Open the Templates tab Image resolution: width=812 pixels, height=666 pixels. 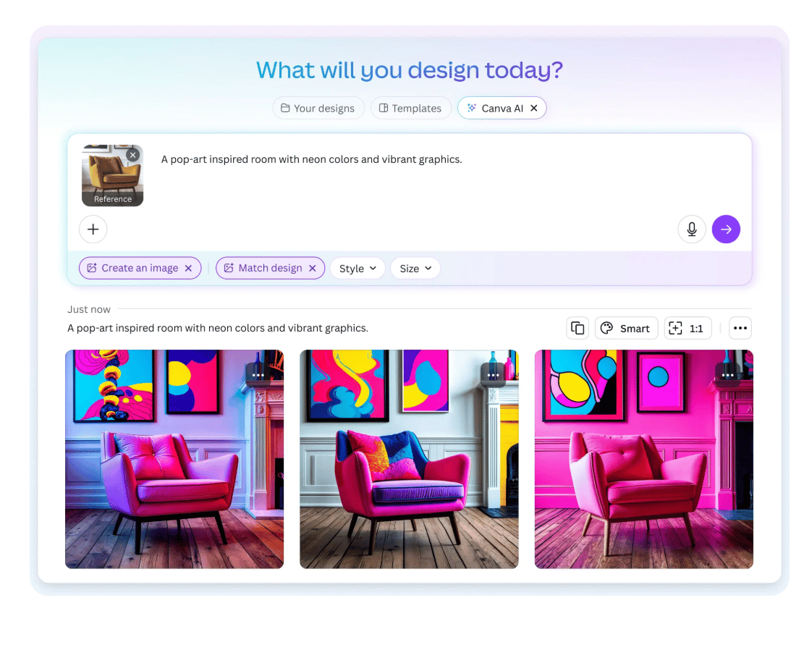410,109
